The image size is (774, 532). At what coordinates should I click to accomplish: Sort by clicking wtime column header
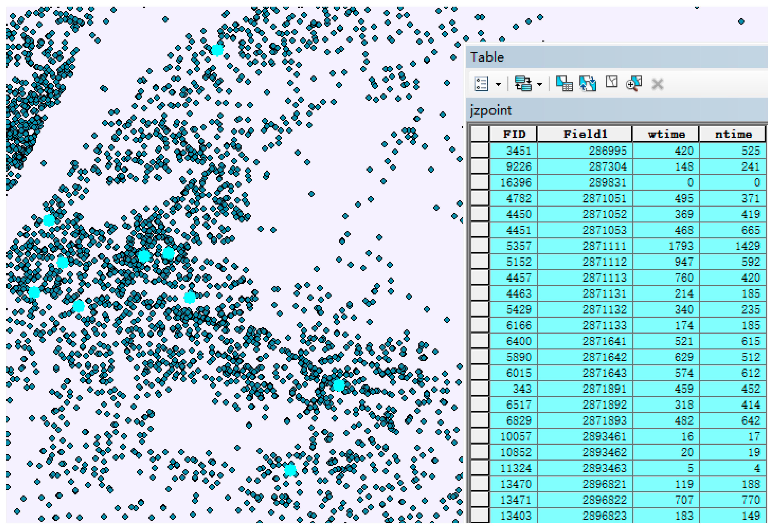coord(666,134)
